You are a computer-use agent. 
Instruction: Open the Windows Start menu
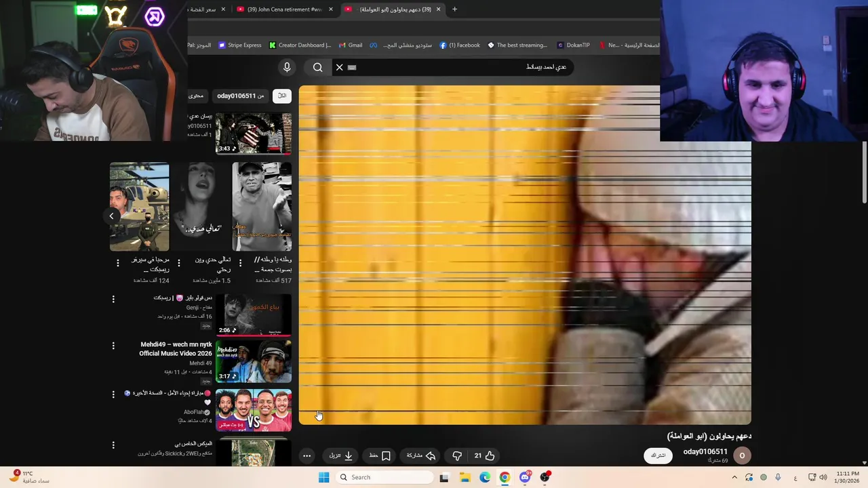point(324,477)
